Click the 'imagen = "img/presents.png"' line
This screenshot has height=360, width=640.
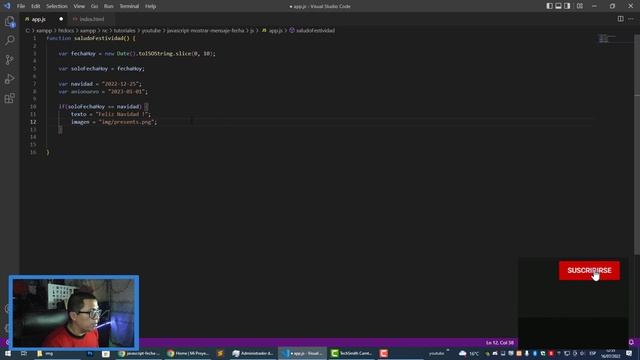point(114,122)
